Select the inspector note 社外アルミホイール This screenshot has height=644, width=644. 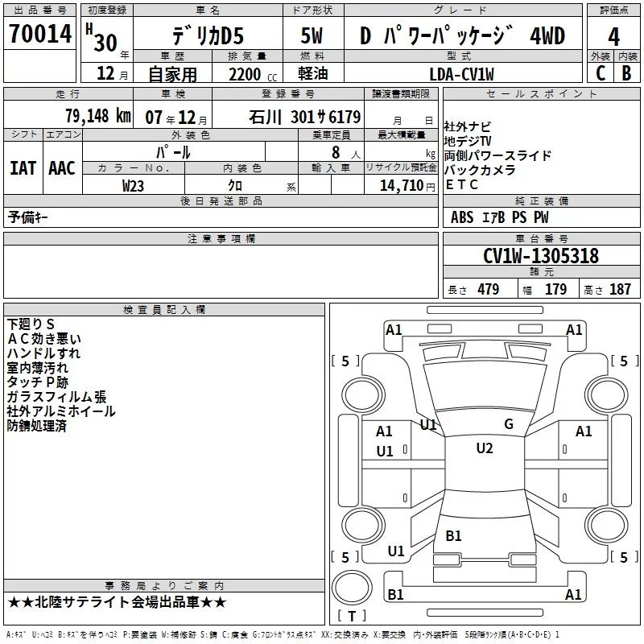coord(61,411)
